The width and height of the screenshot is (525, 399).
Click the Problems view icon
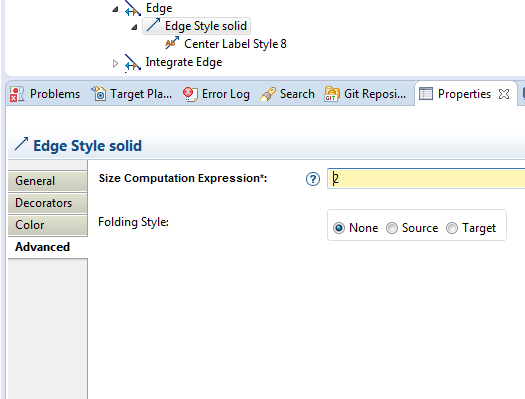[x=17, y=94]
